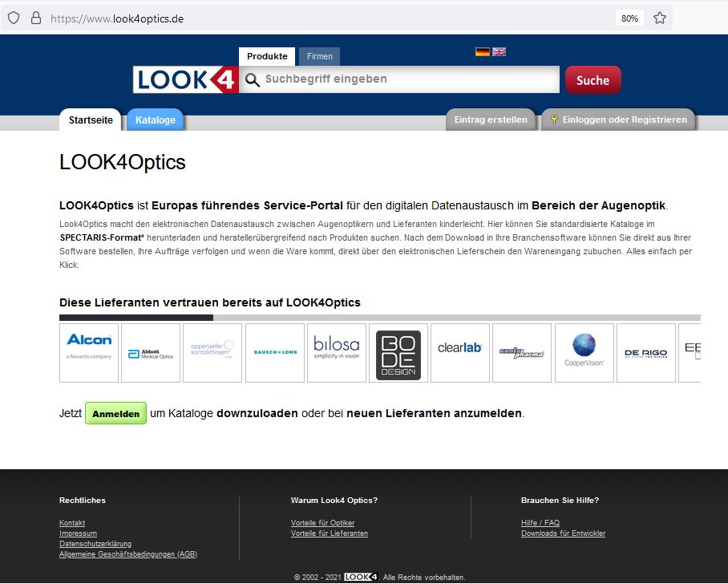Image resolution: width=728 pixels, height=584 pixels.
Task: Click the SPECTARIS-Format* bold text
Action: click(102, 237)
